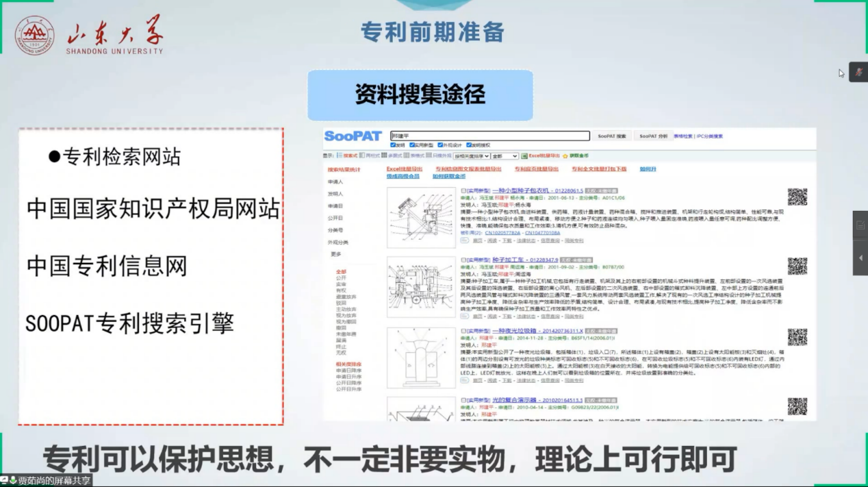Open the 光的复合演示器 patent title
Screen dimensions: 868x487
tap(537, 400)
